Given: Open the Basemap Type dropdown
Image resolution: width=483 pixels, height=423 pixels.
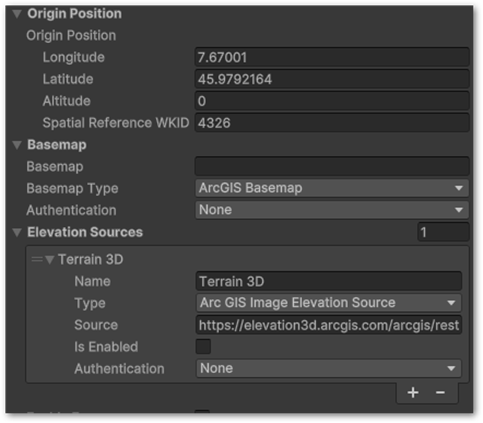Looking at the screenshot, I should tap(332, 188).
